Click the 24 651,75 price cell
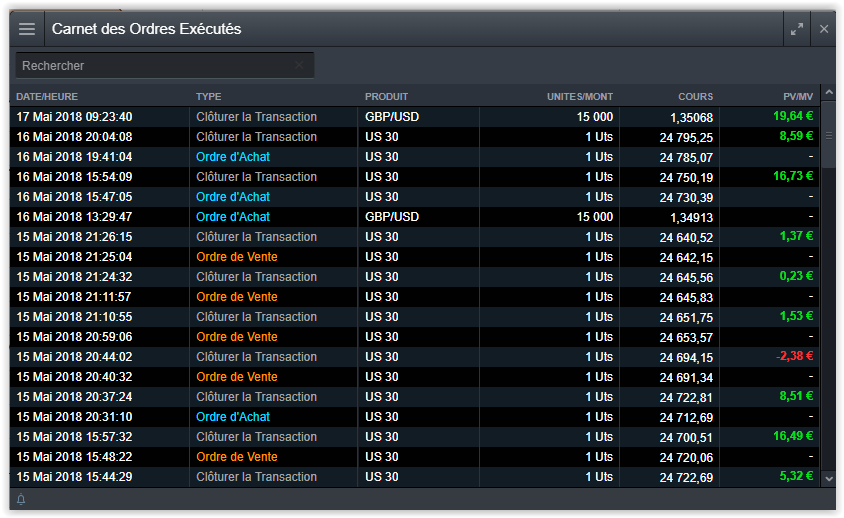This screenshot has height=518, width=844. pos(686,318)
